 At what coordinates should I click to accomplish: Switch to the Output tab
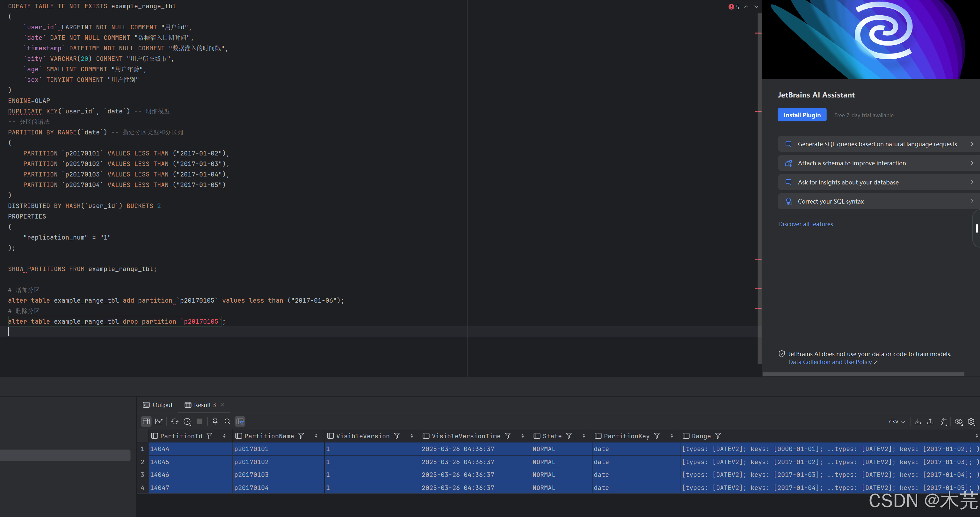pos(158,405)
